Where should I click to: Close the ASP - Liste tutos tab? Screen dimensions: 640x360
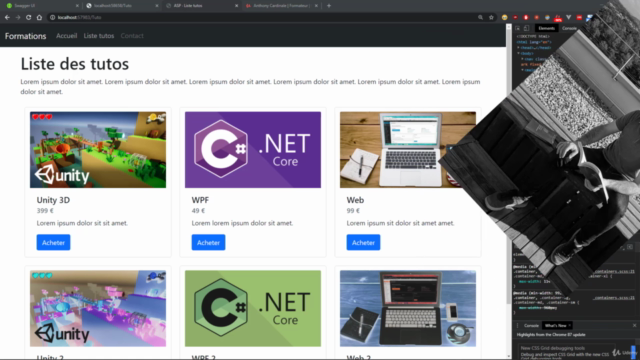236,6
